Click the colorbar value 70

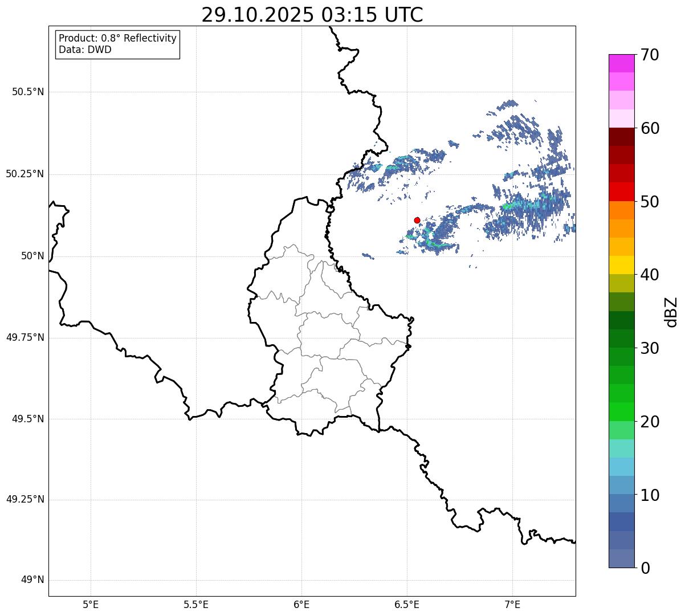pyautogui.click(x=650, y=55)
